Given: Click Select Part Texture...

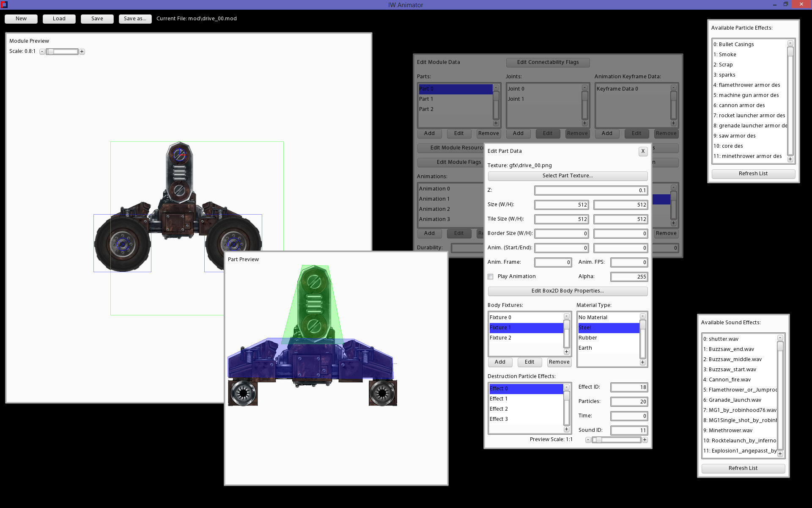Looking at the screenshot, I should pyautogui.click(x=568, y=176).
